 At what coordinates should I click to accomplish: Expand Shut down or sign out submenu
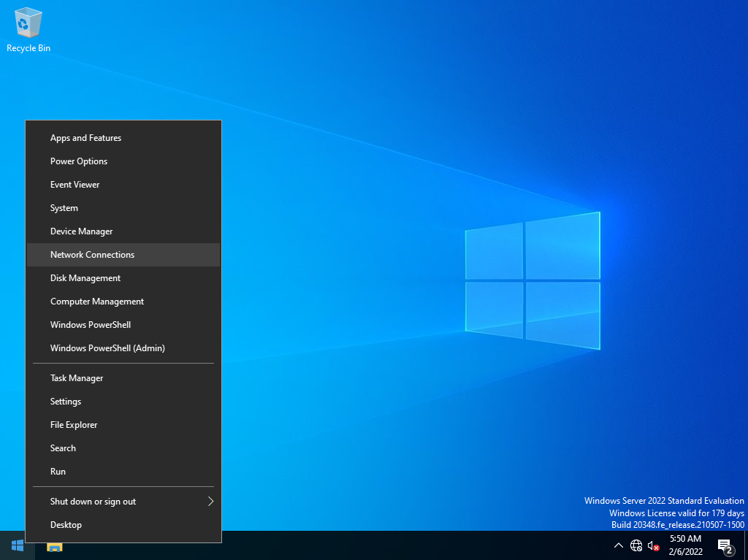(x=123, y=502)
